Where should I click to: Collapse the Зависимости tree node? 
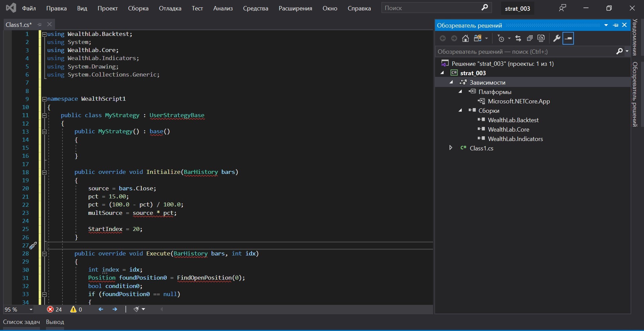[451, 82]
